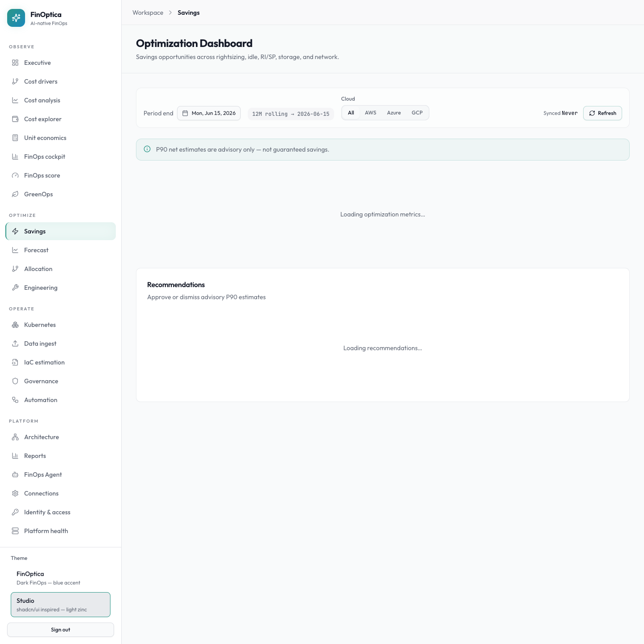
Task: Click the GreenOps leaf icon
Action: 15,194
